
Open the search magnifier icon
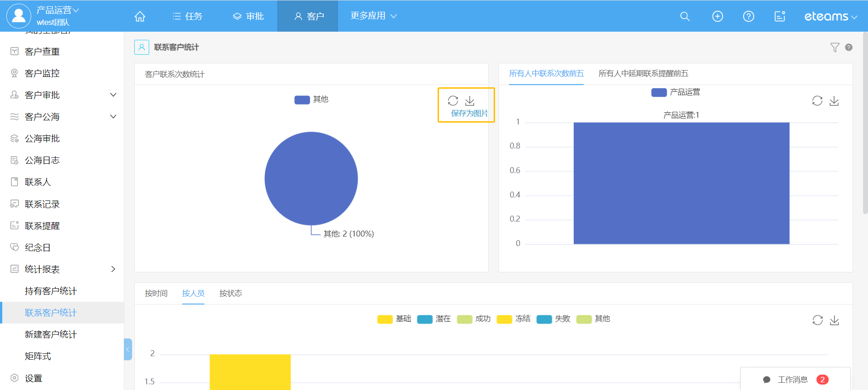point(684,16)
